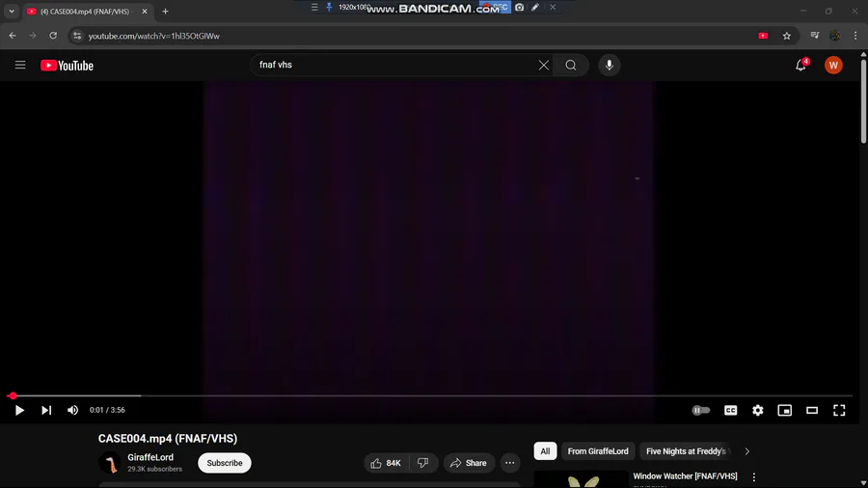This screenshot has width=868, height=488.
Task: Share the video
Action: (469, 463)
